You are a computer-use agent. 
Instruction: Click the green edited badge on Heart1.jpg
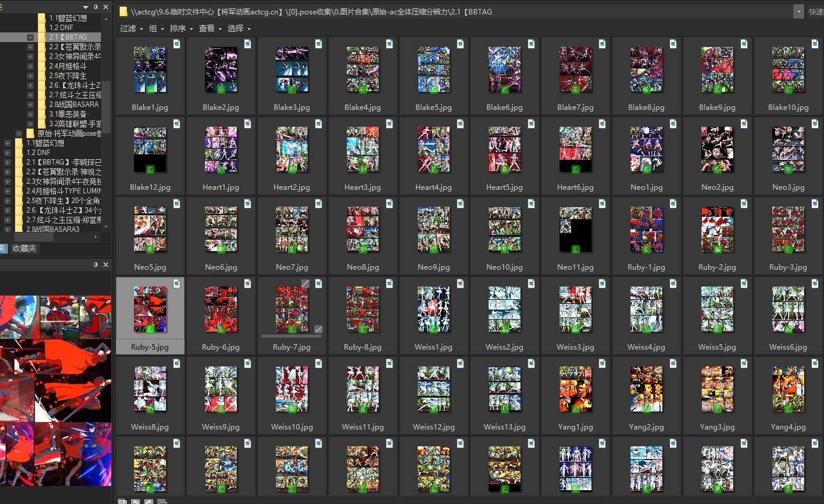click(x=221, y=169)
